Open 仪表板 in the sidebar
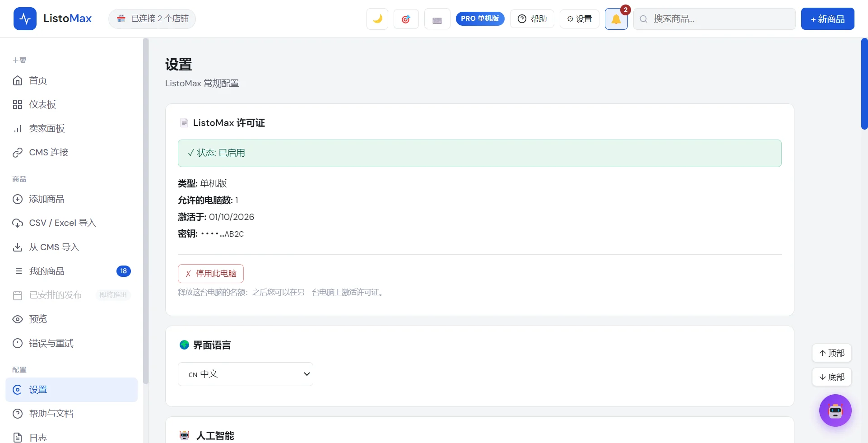Viewport: 868px width, 443px height. [71, 104]
